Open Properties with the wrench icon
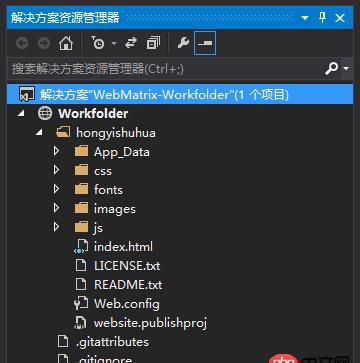 point(183,43)
